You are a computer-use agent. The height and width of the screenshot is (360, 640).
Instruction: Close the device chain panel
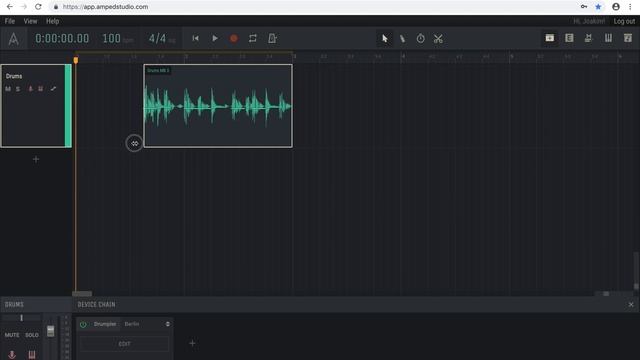(631, 304)
